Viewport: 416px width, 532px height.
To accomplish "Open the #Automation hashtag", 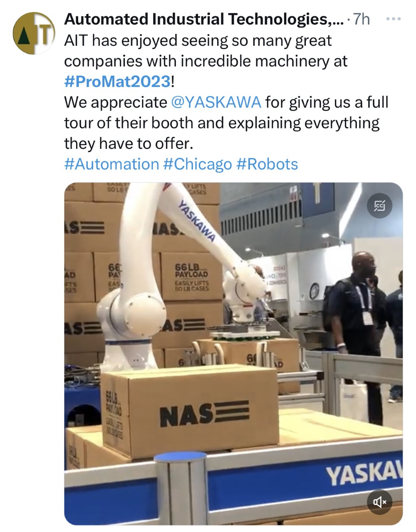I will point(111,164).
